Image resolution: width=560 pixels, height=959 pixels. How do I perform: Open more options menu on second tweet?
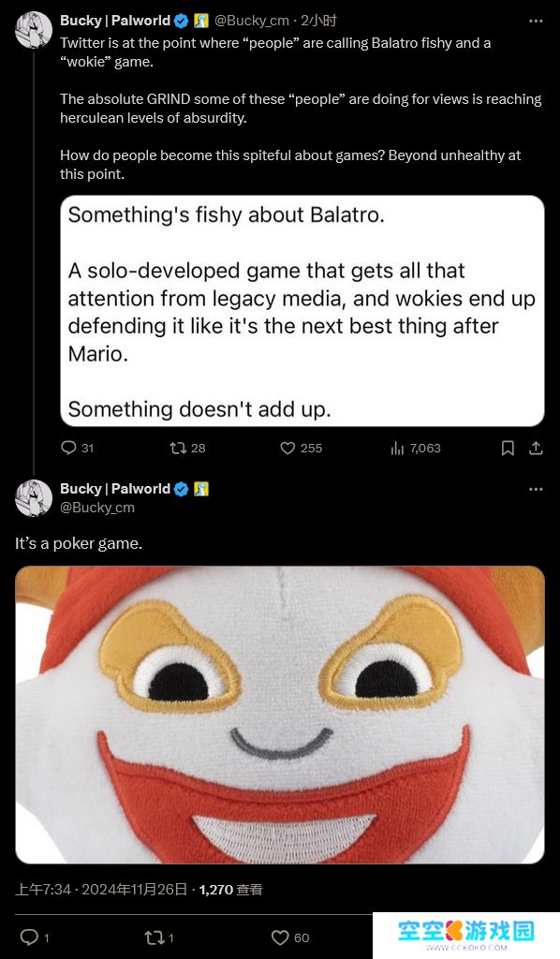pyautogui.click(x=536, y=489)
